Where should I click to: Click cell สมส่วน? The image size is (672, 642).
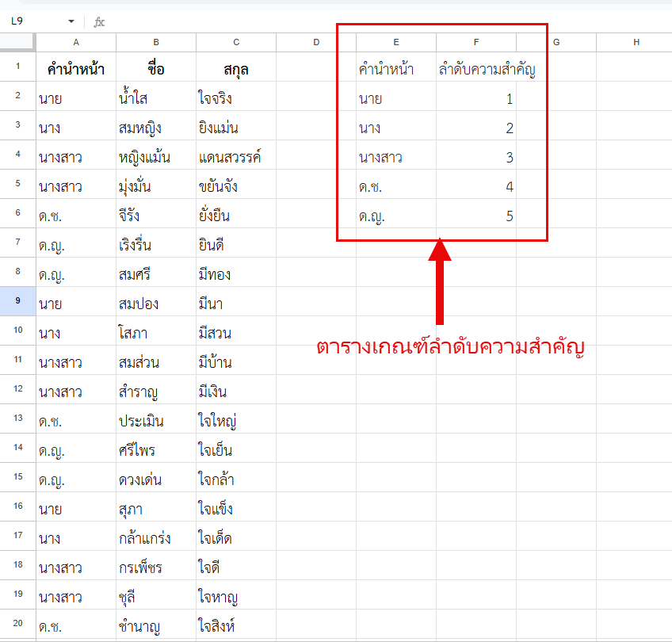[x=156, y=360]
